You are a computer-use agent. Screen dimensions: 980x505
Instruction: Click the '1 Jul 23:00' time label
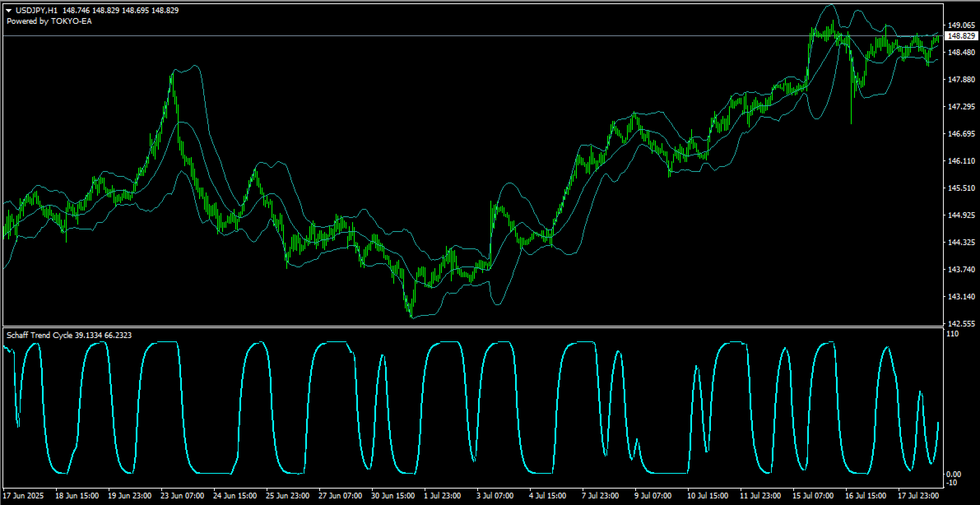coord(444,496)
